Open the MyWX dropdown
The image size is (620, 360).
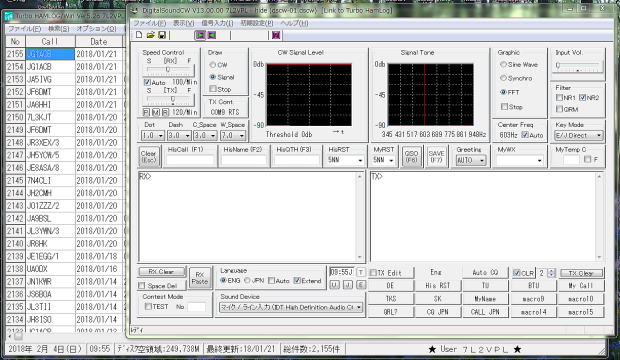(539, 160)
